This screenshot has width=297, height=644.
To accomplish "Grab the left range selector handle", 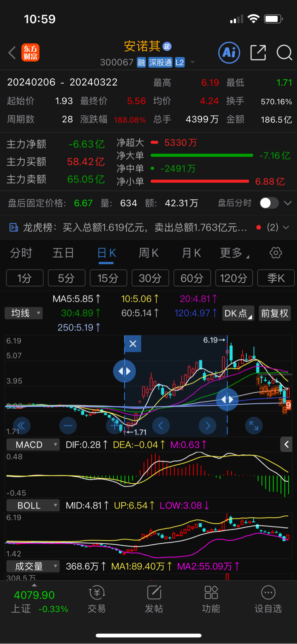I will [x=125, y=371].
